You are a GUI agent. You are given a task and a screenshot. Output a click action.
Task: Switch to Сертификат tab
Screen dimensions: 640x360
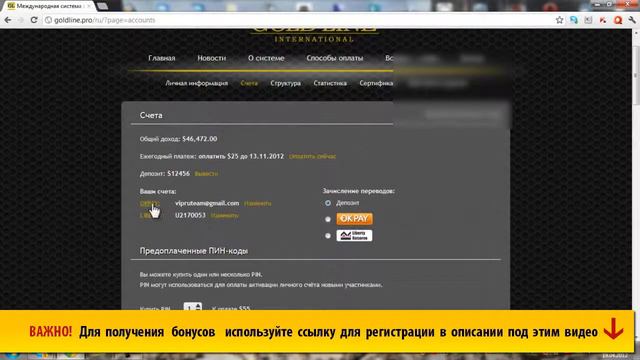tap(376, 83)
